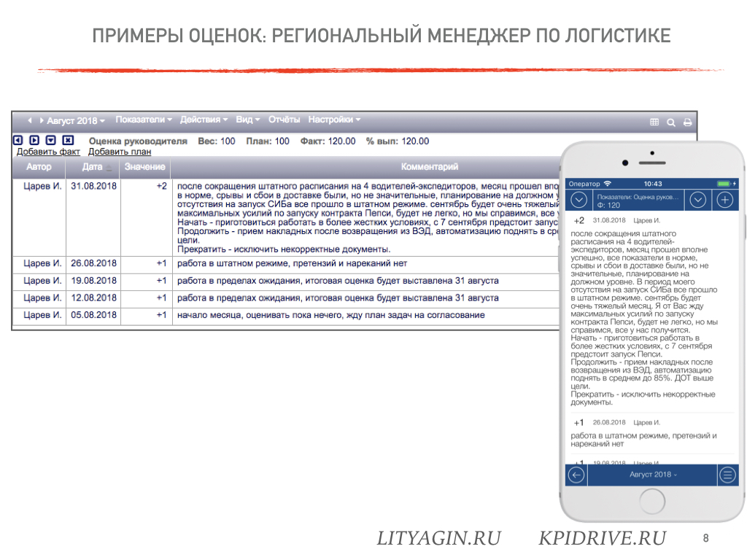
Task: Select the date cell 31.08.2018
Action: point(93,186)
